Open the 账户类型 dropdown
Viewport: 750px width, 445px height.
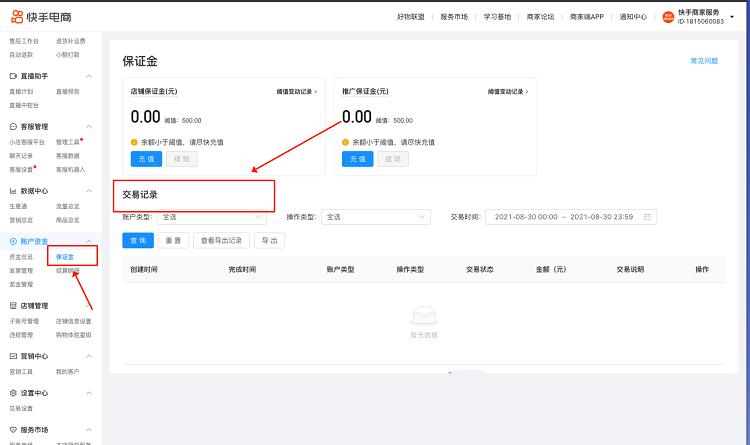[212, 217]
